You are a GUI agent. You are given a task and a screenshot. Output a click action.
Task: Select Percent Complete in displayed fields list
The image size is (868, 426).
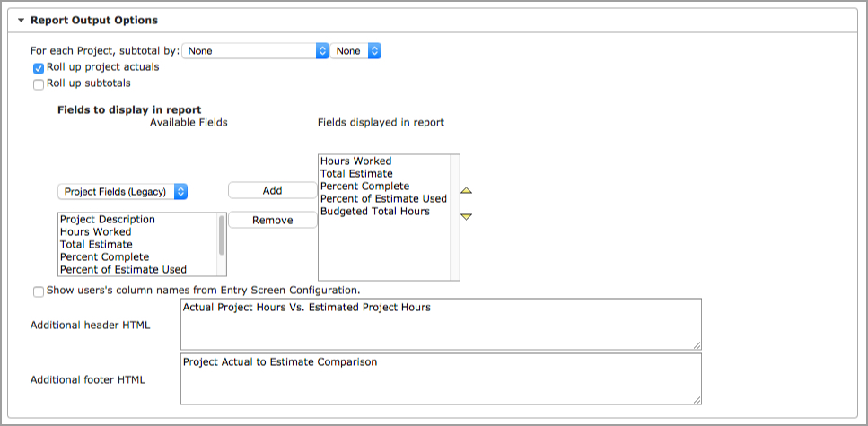point(384,187)
